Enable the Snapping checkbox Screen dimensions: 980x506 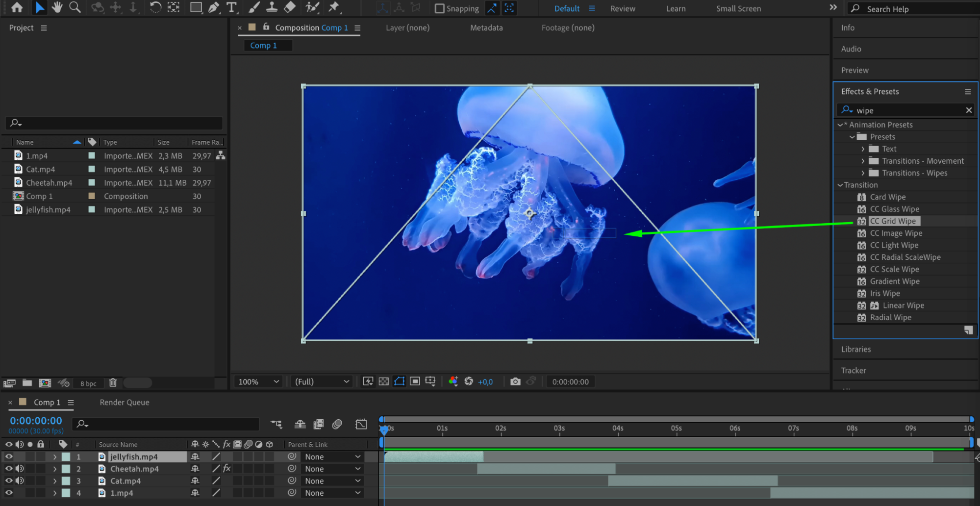tap(440, 8)
